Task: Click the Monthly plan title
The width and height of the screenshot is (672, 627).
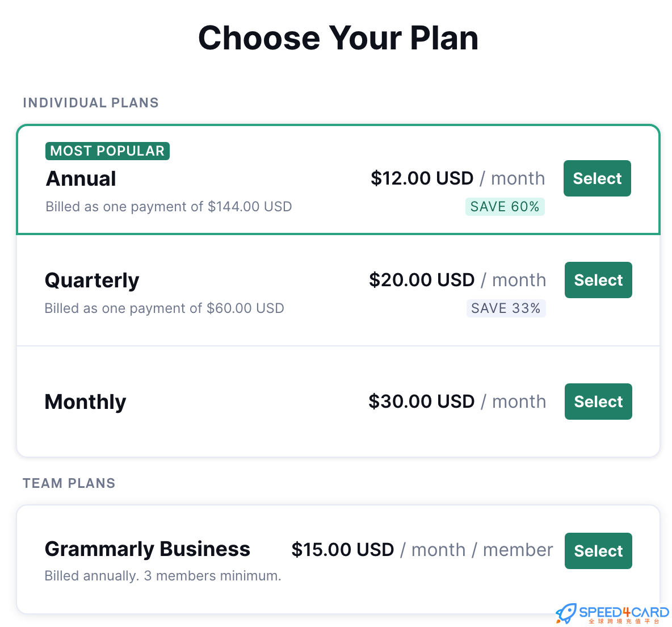Action: pos(86,402)
